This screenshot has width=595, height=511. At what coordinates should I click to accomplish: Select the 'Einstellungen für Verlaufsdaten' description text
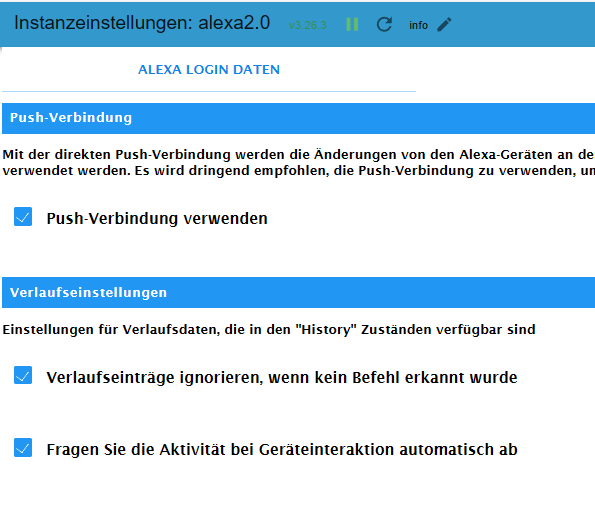point(269,329)
